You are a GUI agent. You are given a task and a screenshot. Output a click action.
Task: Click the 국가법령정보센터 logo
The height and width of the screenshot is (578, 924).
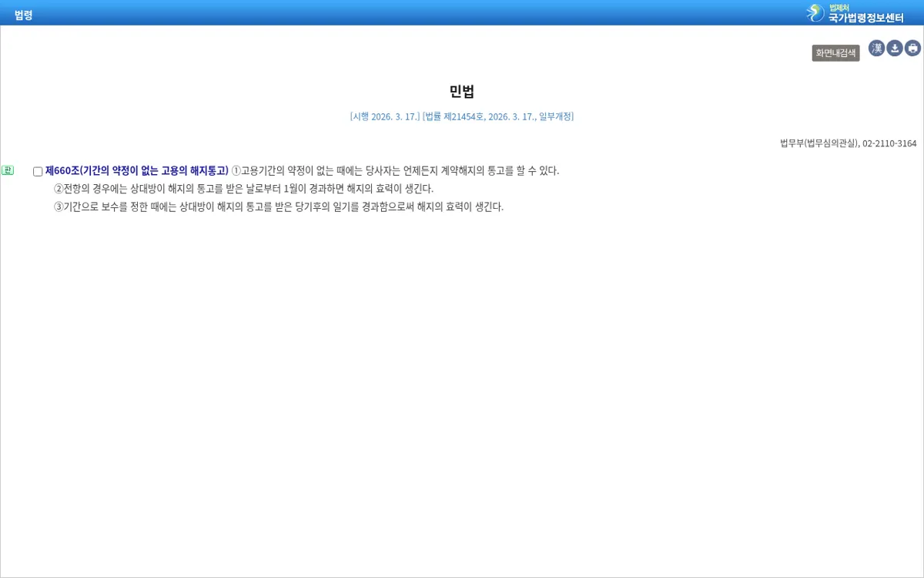point(855,13)
